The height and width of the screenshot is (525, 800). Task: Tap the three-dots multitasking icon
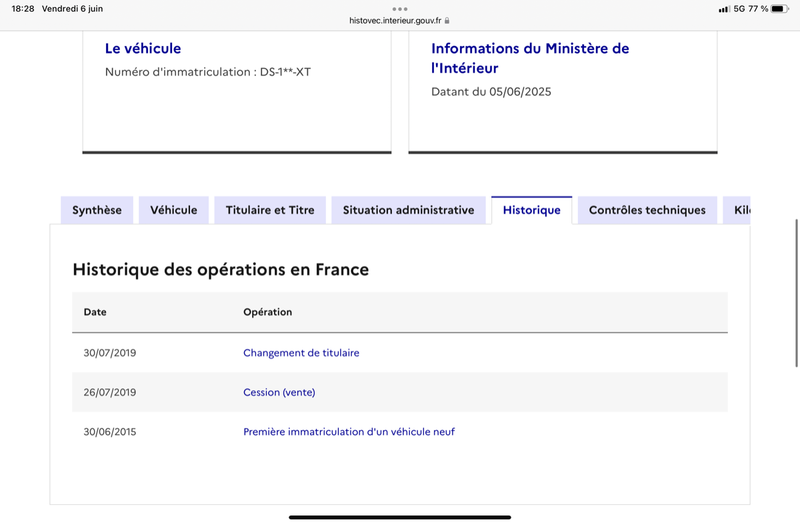click(x=400, y=9)
